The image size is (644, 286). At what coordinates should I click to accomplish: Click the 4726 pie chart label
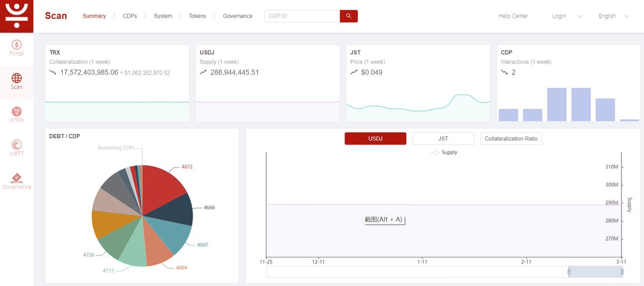(89, 254)
